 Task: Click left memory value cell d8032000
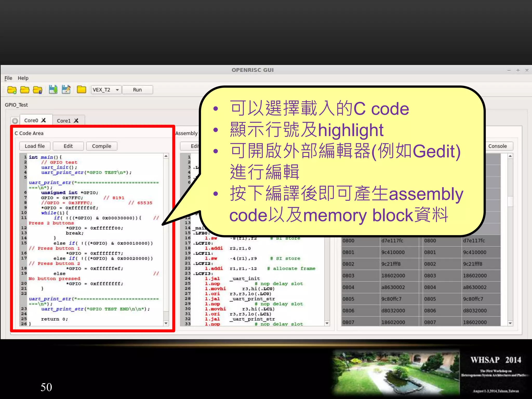pos(399,311)
